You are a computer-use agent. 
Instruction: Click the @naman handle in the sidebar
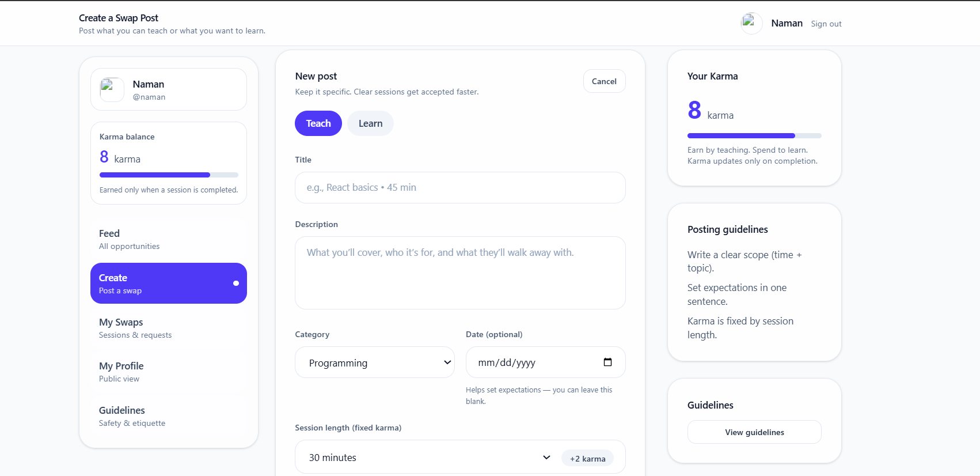[x=149, y=97]
